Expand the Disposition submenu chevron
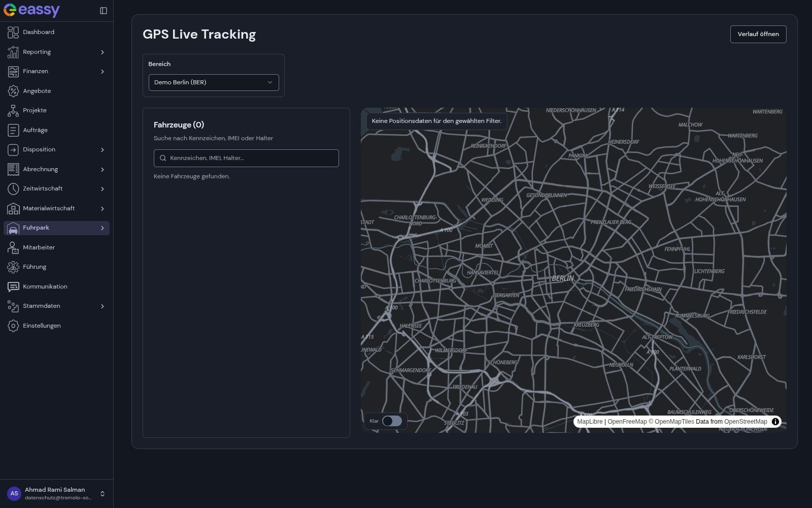 click(x=103, y=150)
